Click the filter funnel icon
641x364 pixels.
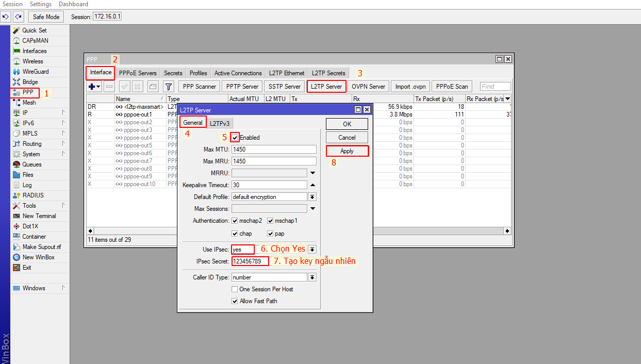[x=169, y=87]
